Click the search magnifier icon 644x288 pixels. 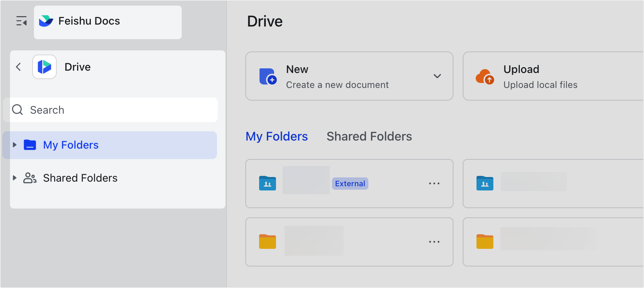18,110
